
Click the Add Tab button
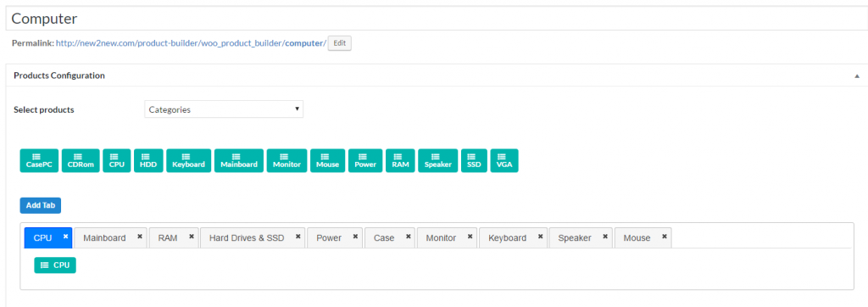click(x=41, y=205)
